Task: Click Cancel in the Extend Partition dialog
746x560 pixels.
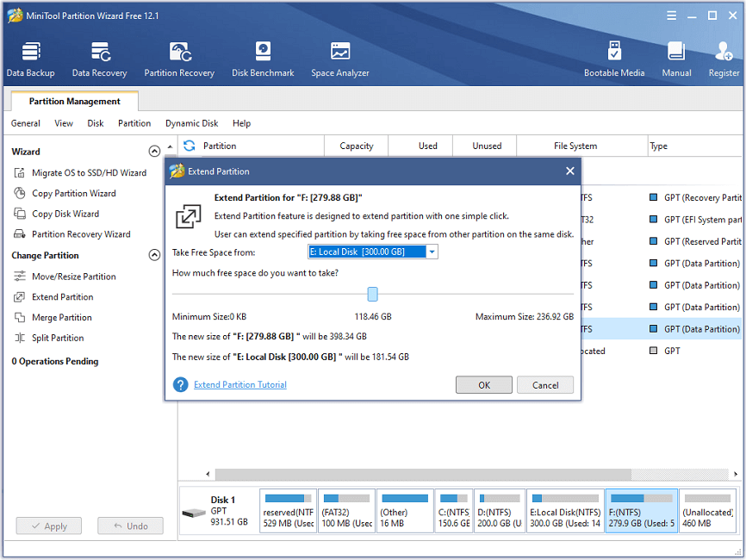Action: (545, 385)
